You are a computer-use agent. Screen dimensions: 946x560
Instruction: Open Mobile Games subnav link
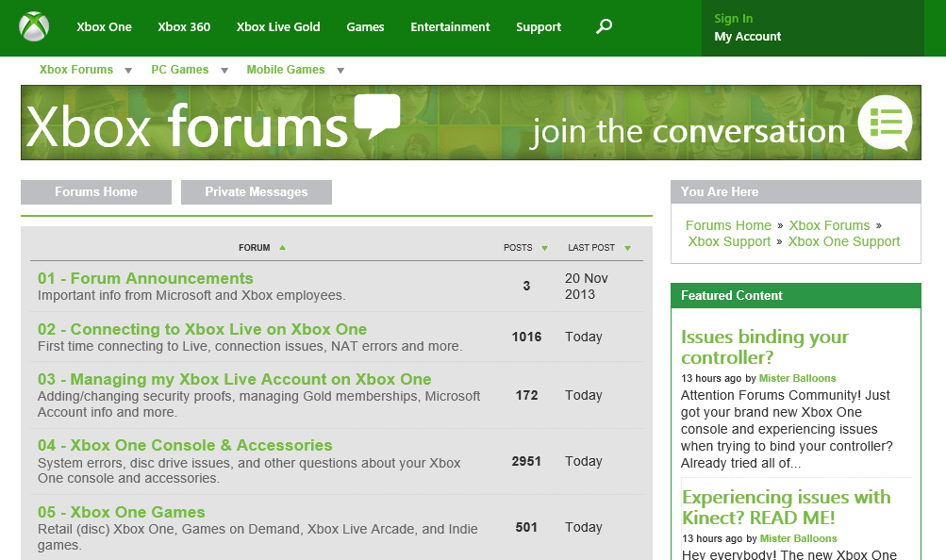coord(286,70)
